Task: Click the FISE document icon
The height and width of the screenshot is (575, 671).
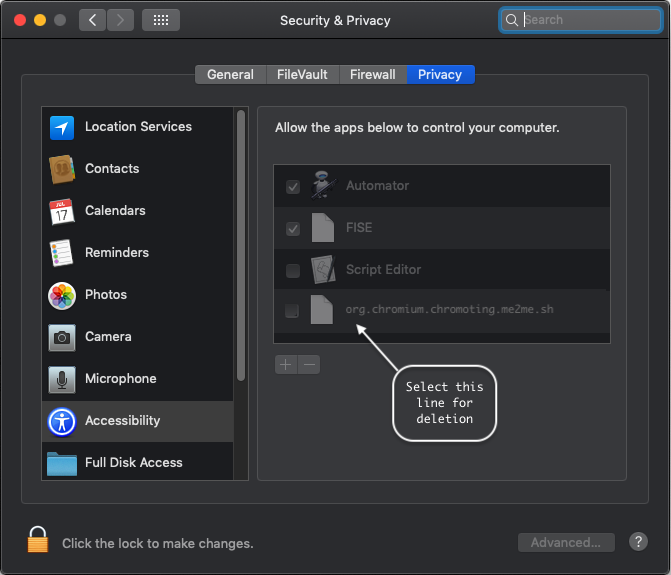Action: point(323,228)
